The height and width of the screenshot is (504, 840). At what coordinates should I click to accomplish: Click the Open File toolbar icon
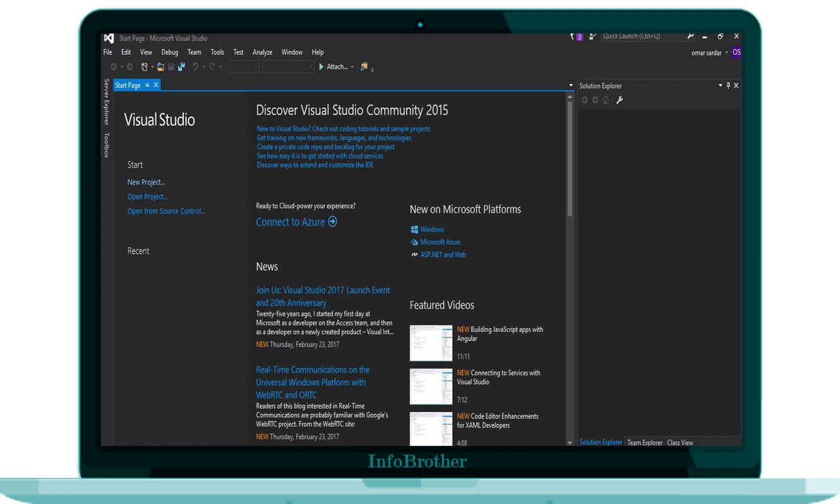point(161,67)
